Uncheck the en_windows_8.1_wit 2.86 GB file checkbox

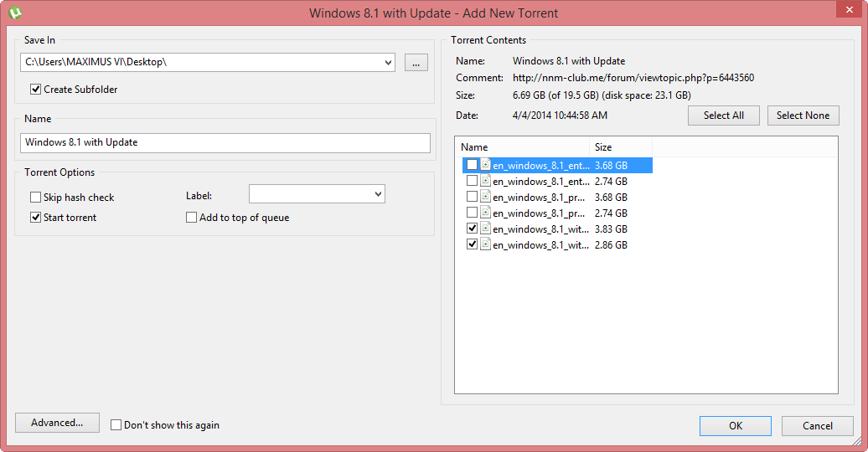tap(472, 244)
